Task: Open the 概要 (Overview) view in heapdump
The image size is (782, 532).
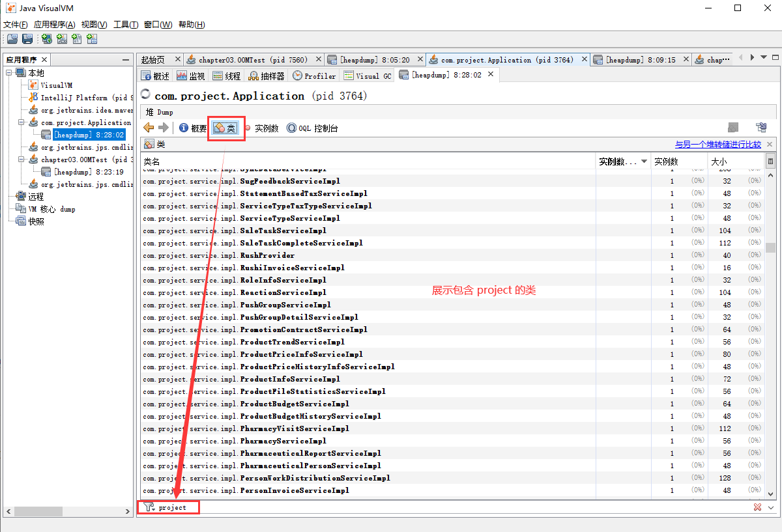Action: 196,128
